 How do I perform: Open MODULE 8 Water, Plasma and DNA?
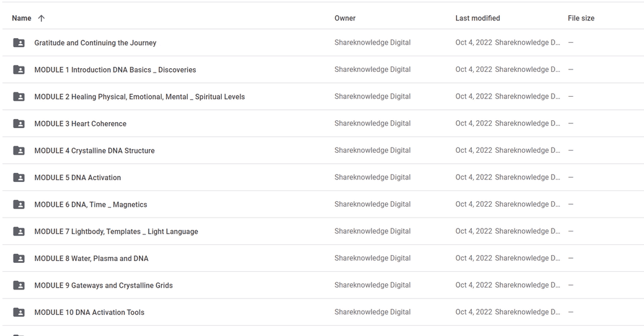(91, 258)
